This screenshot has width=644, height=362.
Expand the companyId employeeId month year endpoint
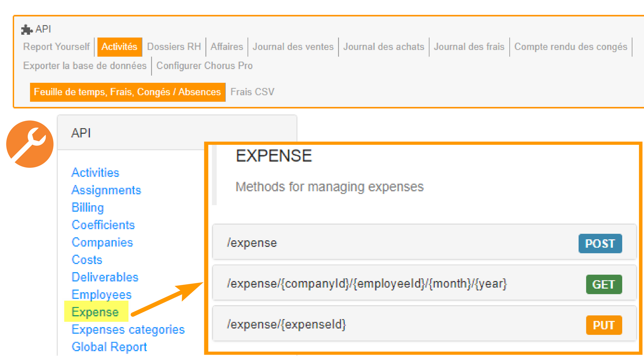367,284
